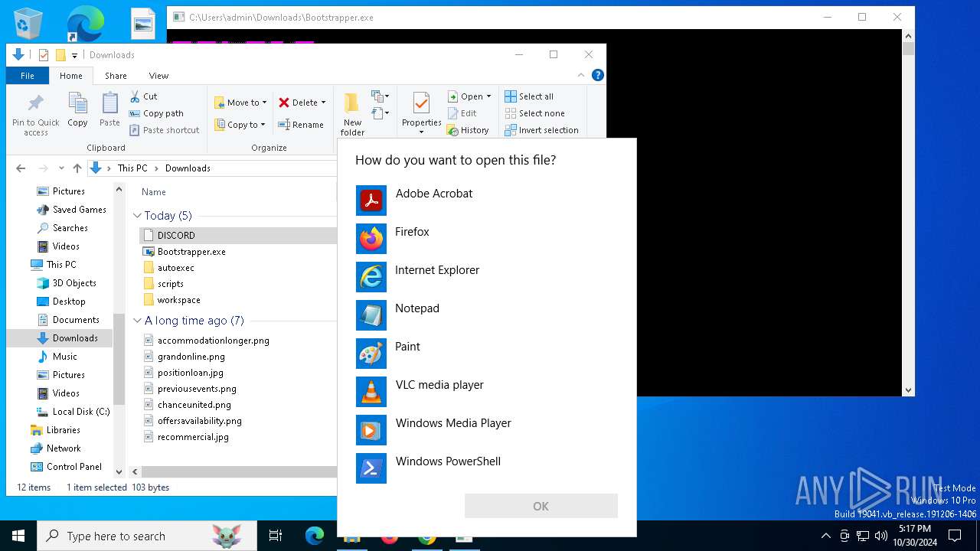The image size is (980, 551).
Task: Click Select all in the ribbon
Action: [x=529, y=96]
